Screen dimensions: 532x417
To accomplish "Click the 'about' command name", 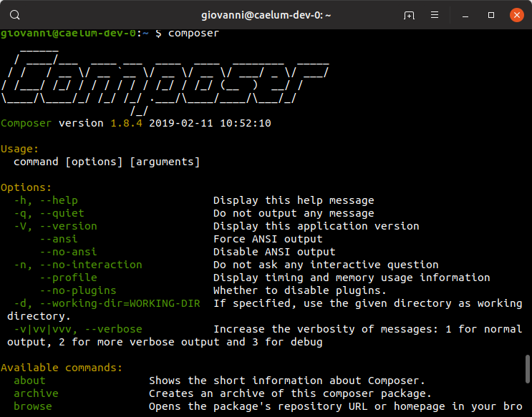I will (x=29, y=381).
